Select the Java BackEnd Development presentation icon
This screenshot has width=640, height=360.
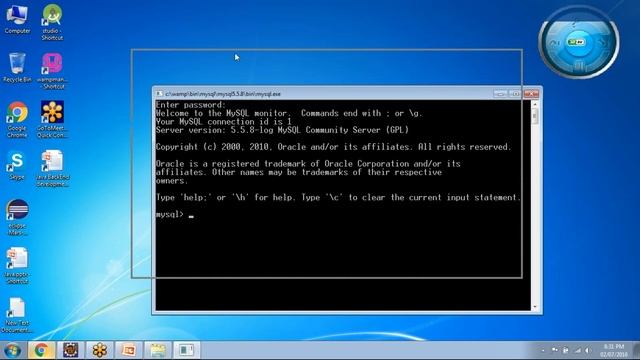[x=52, y=168]
